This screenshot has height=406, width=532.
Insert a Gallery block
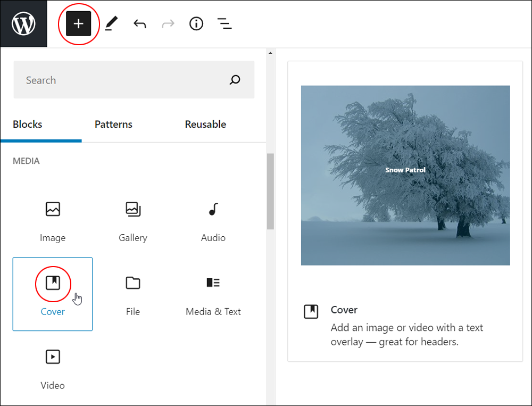pos(133,221)
